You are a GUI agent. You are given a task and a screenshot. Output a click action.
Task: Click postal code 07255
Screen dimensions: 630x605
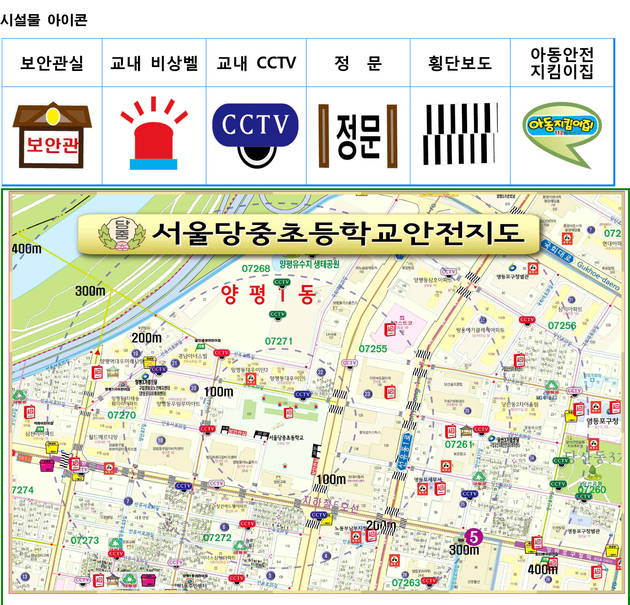(x=373, y=349)
